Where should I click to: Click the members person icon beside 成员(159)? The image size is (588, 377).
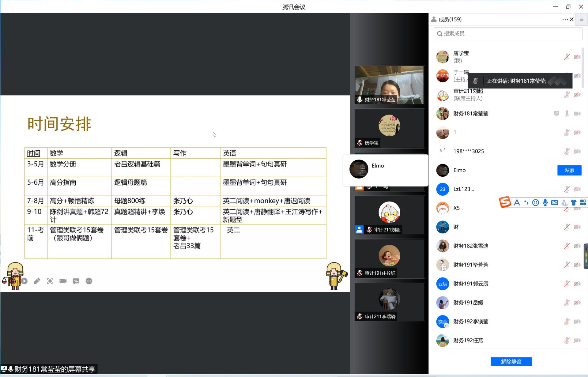coord(434,19)
